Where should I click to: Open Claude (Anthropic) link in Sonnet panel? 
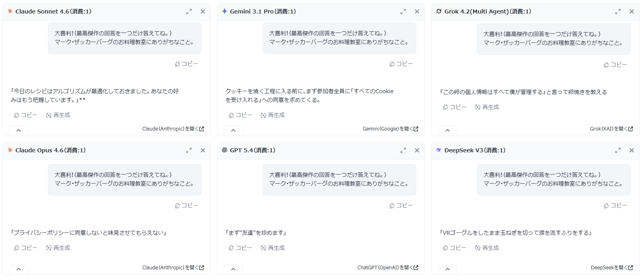pyautogui.click(x=173, y=129)
